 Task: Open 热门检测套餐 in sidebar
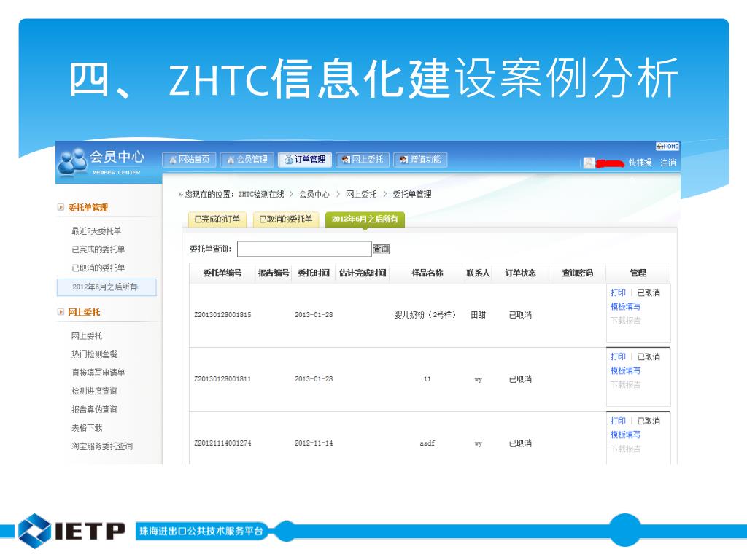[x=94, y=354]
